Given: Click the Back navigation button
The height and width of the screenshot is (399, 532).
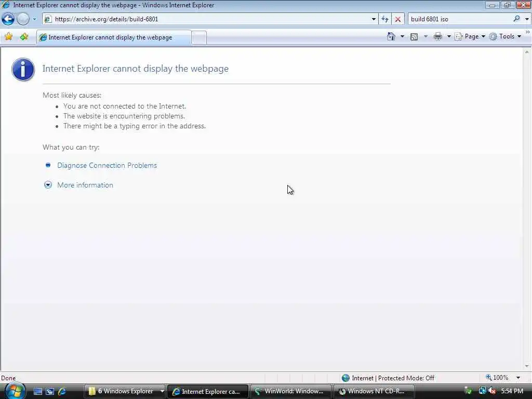Looking at the screenshot, I should [x=8, y=19].
